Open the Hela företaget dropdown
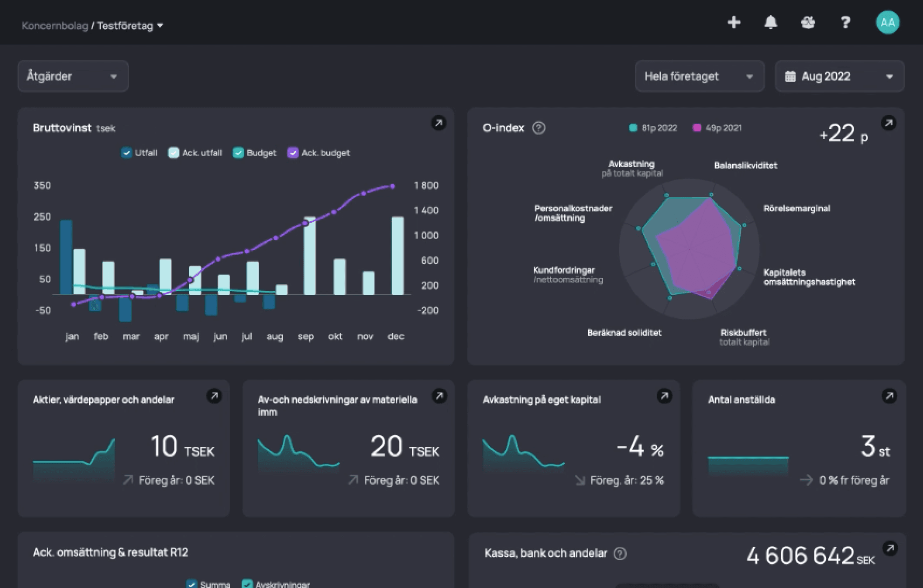 click(x=699, y=76)
